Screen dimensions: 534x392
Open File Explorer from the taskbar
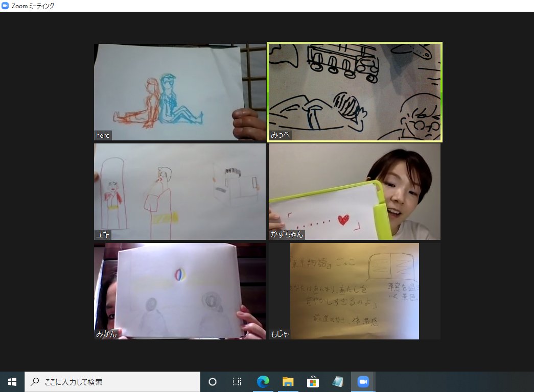(x=288, y=381)
